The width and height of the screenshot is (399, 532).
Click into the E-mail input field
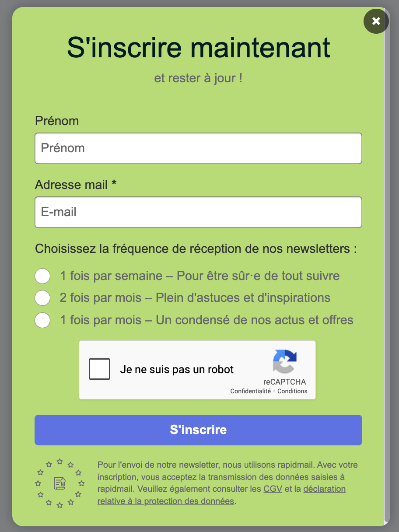pos(198,212)
